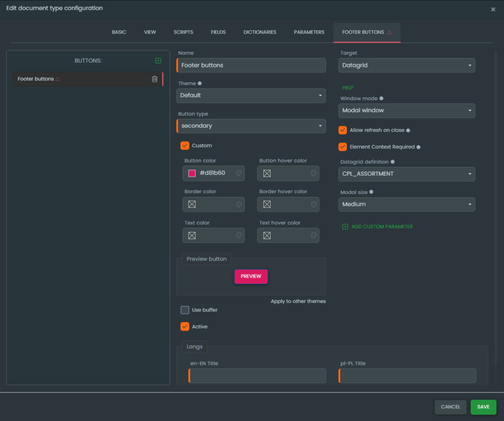
Task: Open the palette picker for Button hover color
Action: click(314, 173)
